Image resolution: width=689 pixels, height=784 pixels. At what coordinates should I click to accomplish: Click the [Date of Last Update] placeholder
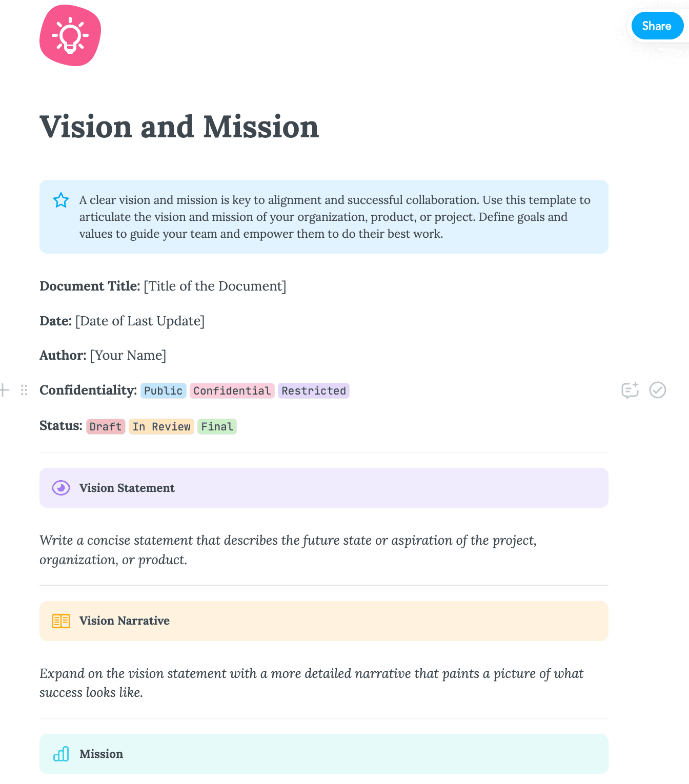coord(140,321)
